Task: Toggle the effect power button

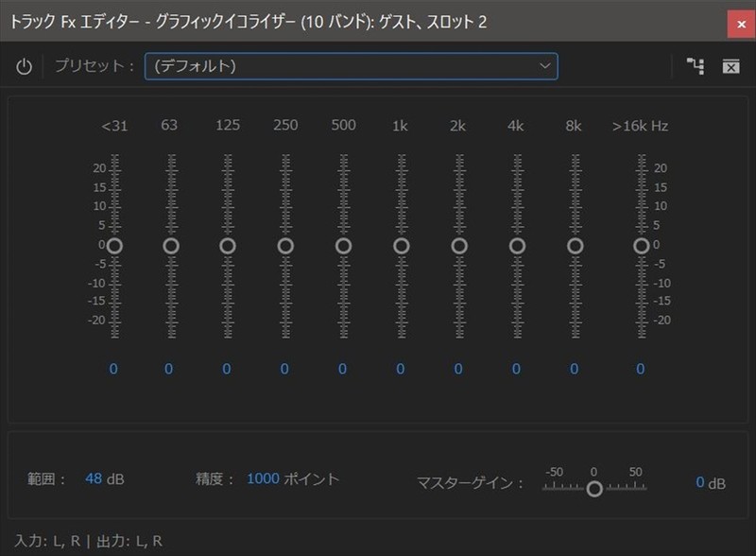Action: coord(25,66)
